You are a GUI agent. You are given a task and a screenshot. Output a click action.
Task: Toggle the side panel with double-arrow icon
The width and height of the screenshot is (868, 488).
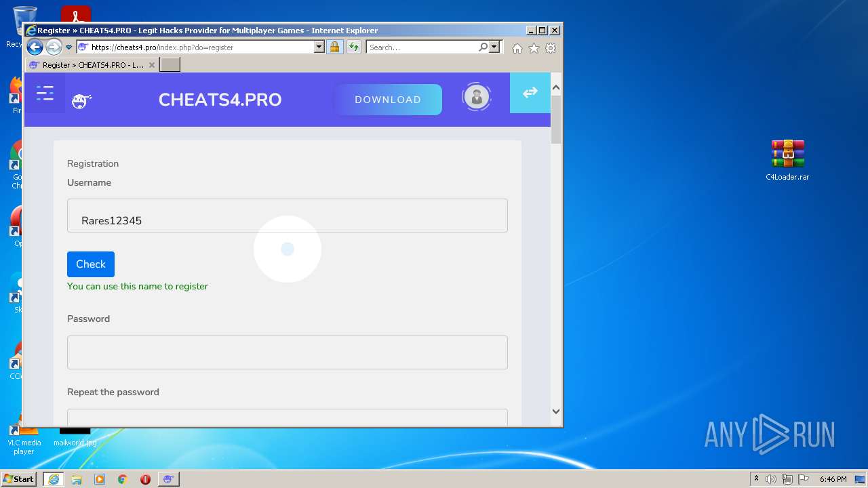[530, 93]
